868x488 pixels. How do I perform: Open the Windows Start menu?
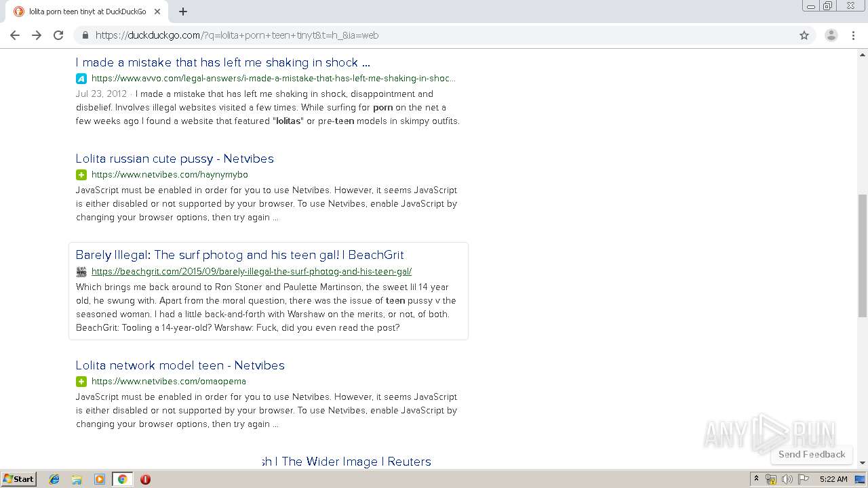19,479
